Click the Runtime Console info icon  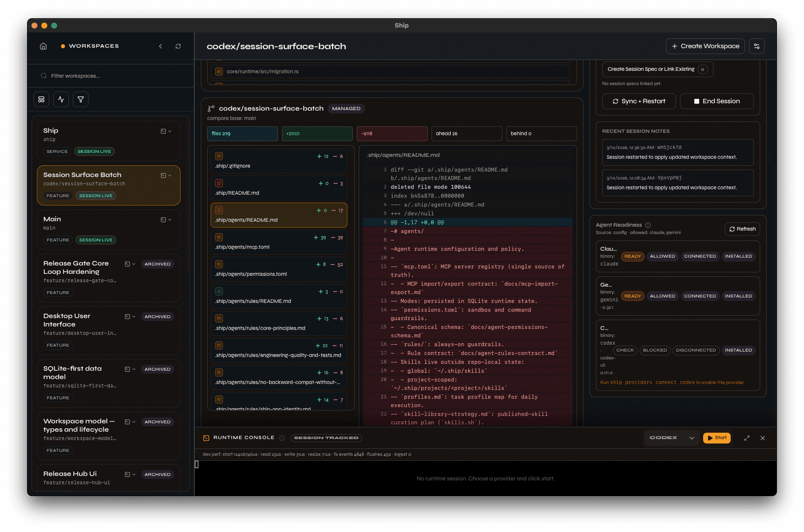(282, 438)
